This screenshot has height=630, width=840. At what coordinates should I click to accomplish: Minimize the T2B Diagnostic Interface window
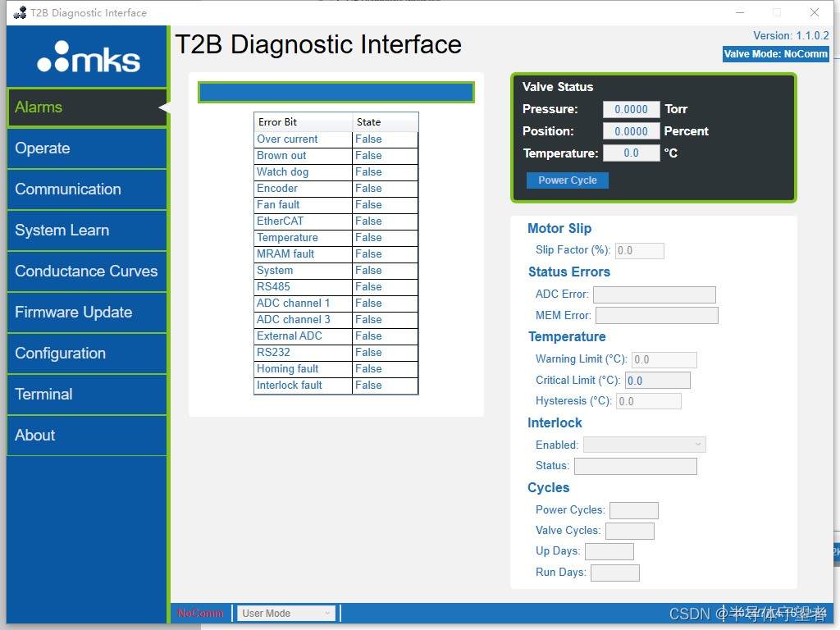point(740,12)
